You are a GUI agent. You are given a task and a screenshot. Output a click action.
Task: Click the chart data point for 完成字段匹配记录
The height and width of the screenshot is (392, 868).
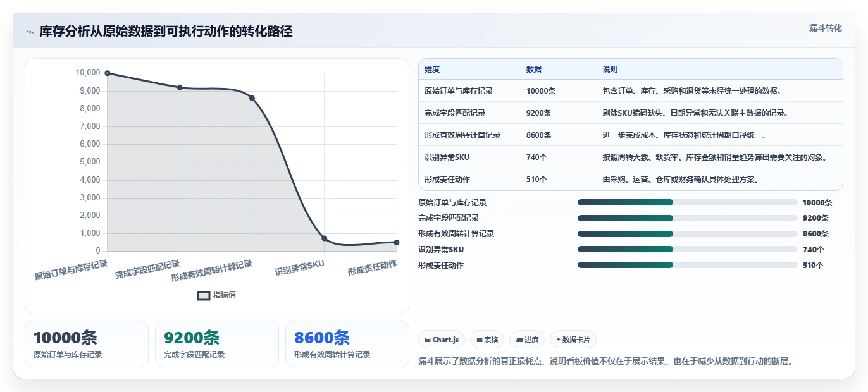click(x=180, y=87)
